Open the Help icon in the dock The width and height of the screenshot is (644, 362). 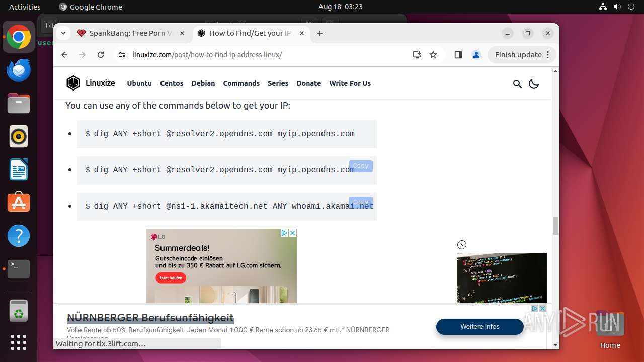tap(19, 236)
